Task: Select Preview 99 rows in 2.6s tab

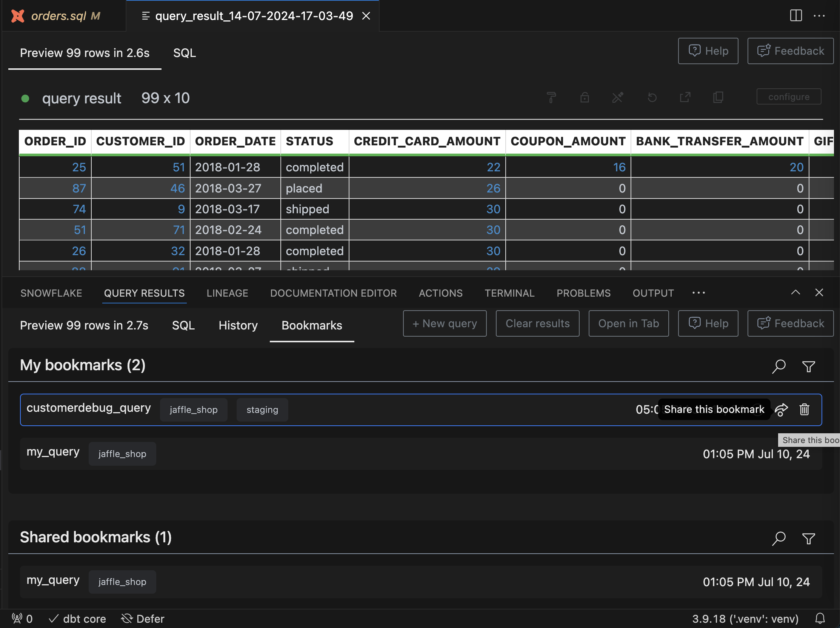Action: tap(85, 53)
